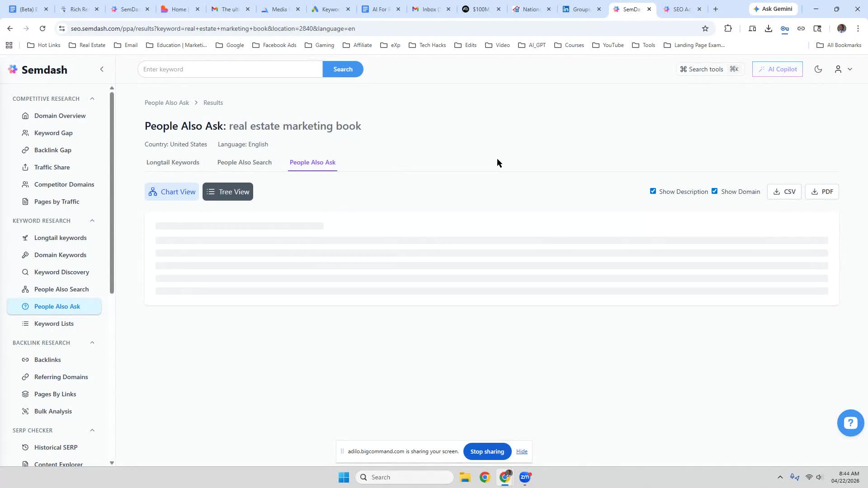Open Zoom from the Windows taskbar
Viewport: 868px width, 488px height.
click(525, 477)
